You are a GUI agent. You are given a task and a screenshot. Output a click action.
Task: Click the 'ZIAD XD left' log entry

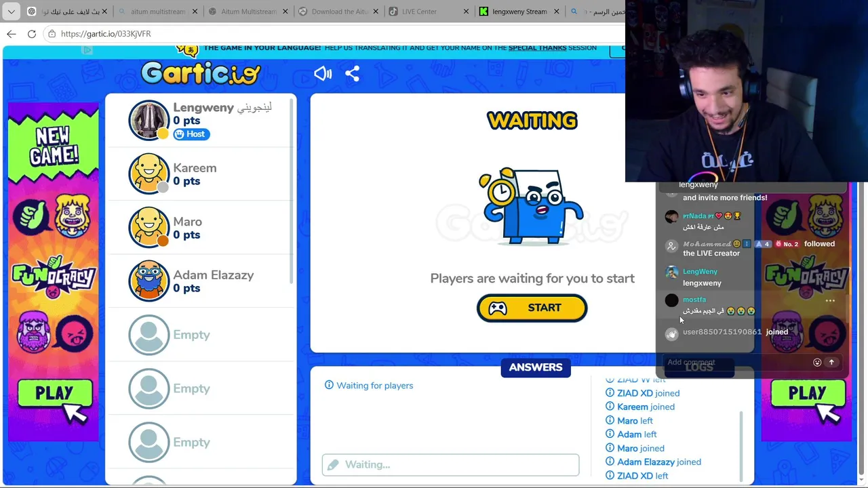click(637, 476)
